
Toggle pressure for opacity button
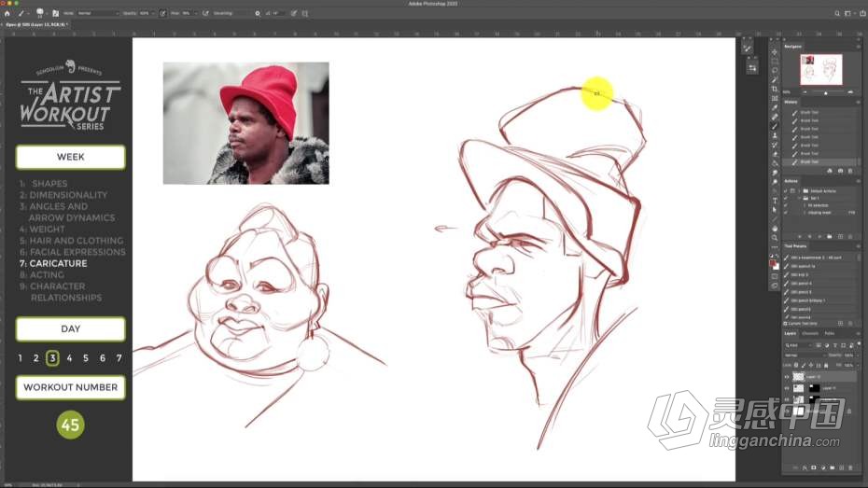(163, 13)
